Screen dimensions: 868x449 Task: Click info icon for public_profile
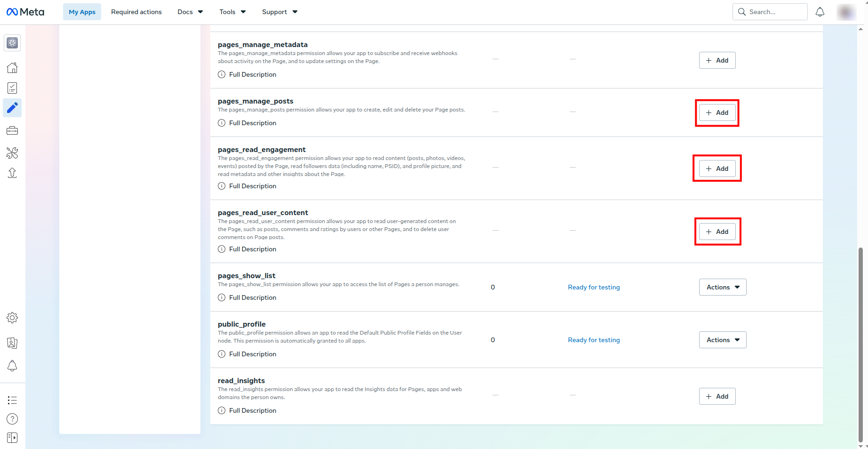(x=222, y=354)
